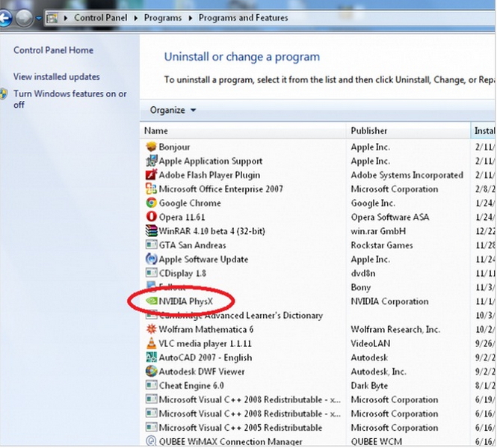Select the Wolfram Mathematica 6 icon

[x=151, y=329]
